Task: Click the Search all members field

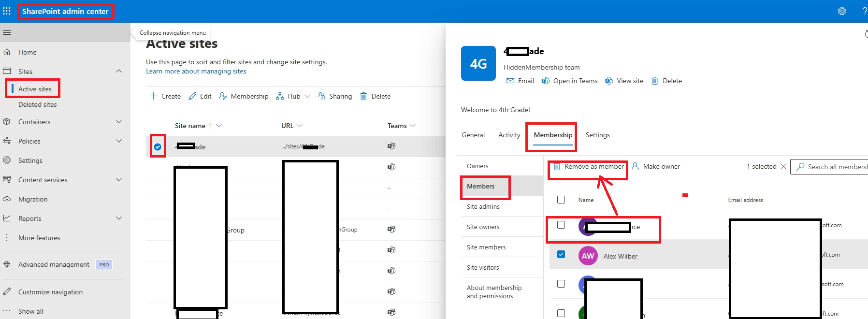Action: [830, 166]
